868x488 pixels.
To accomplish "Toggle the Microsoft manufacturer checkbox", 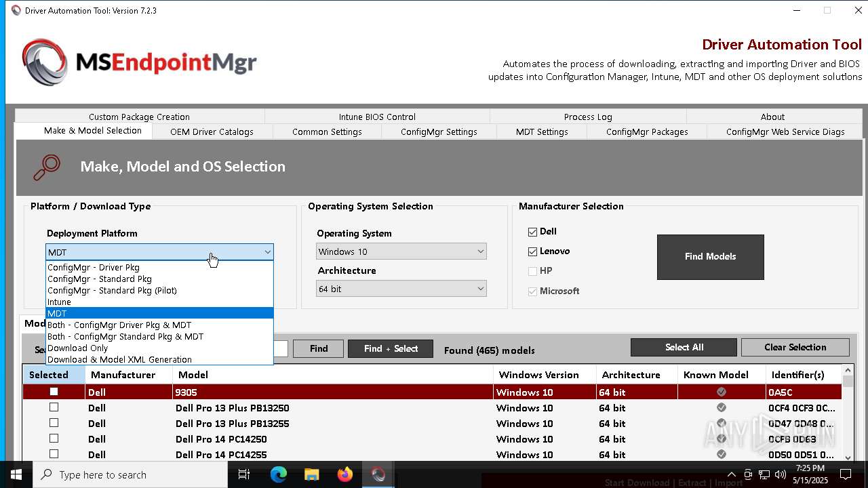I will click(532, 291).
